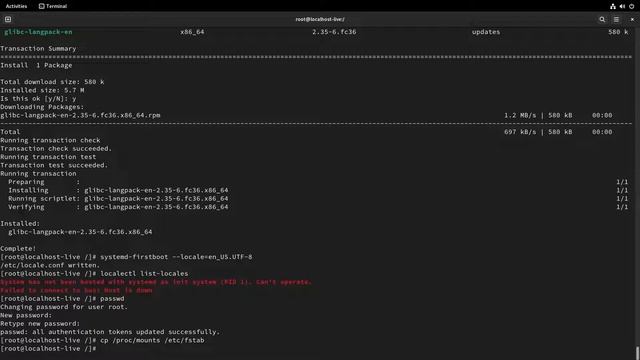
Task: Click the 'Preparing' transaction step line
Action: (x=44, y=182)
